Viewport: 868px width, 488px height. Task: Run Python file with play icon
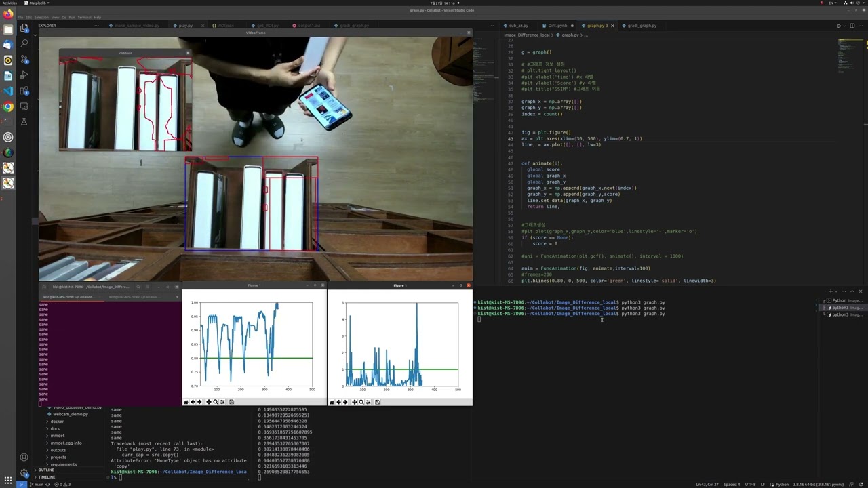click(x=839, y=26)
